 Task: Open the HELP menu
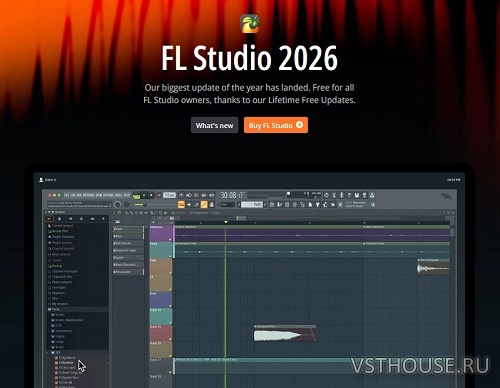click(x=127, y=195)
